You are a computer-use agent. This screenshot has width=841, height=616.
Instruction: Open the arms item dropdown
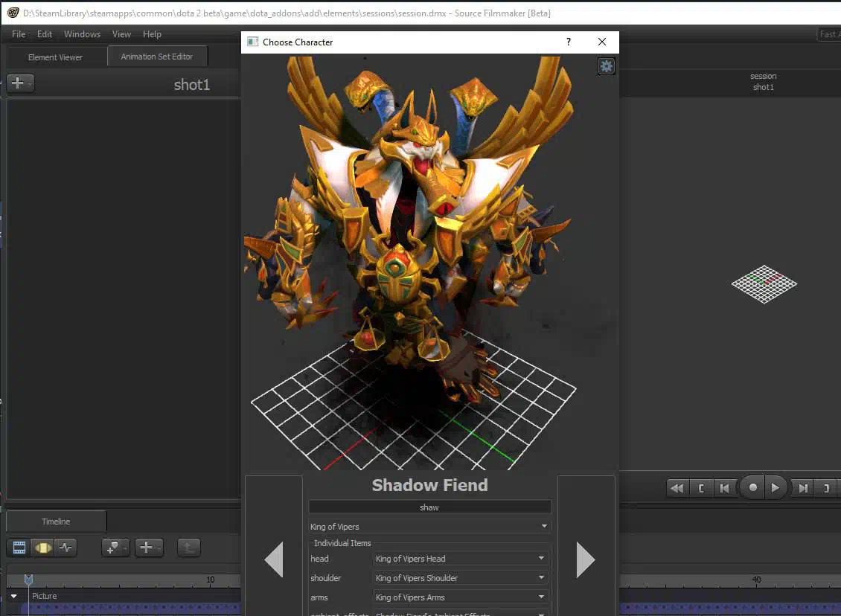460,597
